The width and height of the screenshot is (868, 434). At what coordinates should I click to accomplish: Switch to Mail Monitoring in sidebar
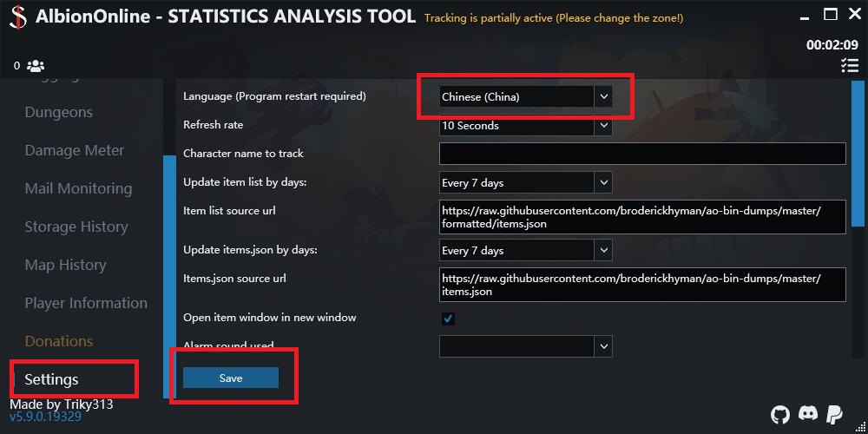(x=78, y=188)
